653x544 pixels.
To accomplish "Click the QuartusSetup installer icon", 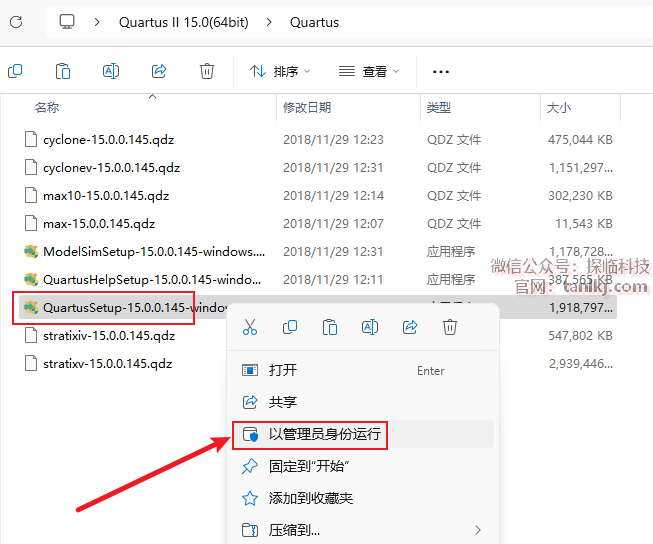I will click(x=31, y=308).
